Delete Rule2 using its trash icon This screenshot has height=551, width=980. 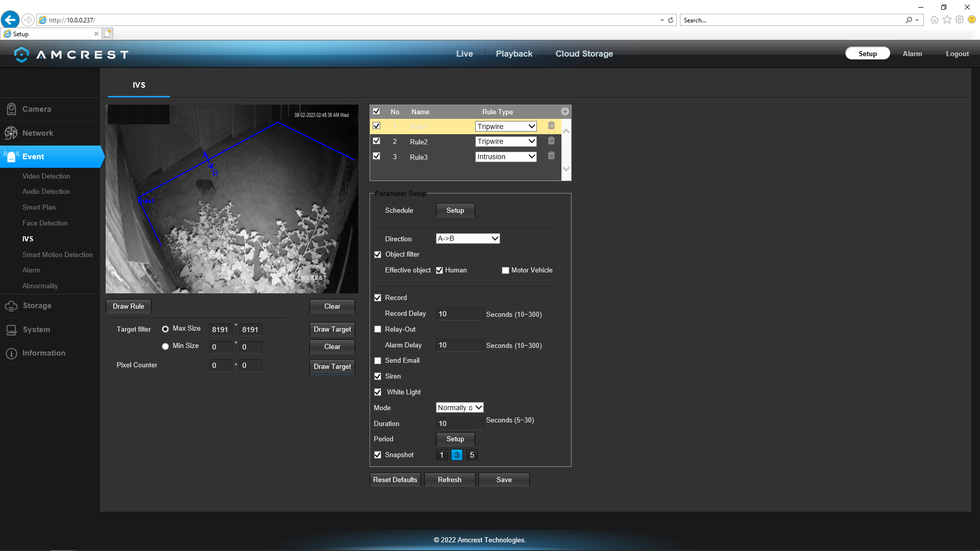551,141
